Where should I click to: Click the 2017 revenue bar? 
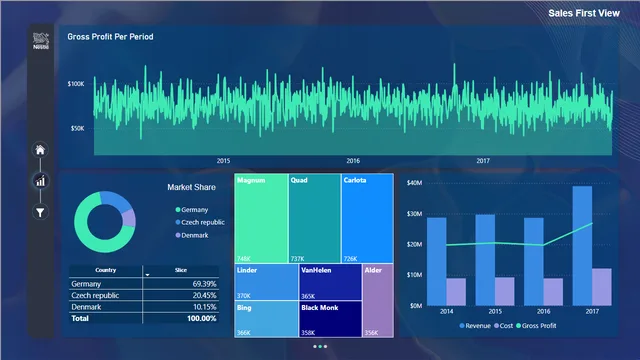(x=582, y=246)
